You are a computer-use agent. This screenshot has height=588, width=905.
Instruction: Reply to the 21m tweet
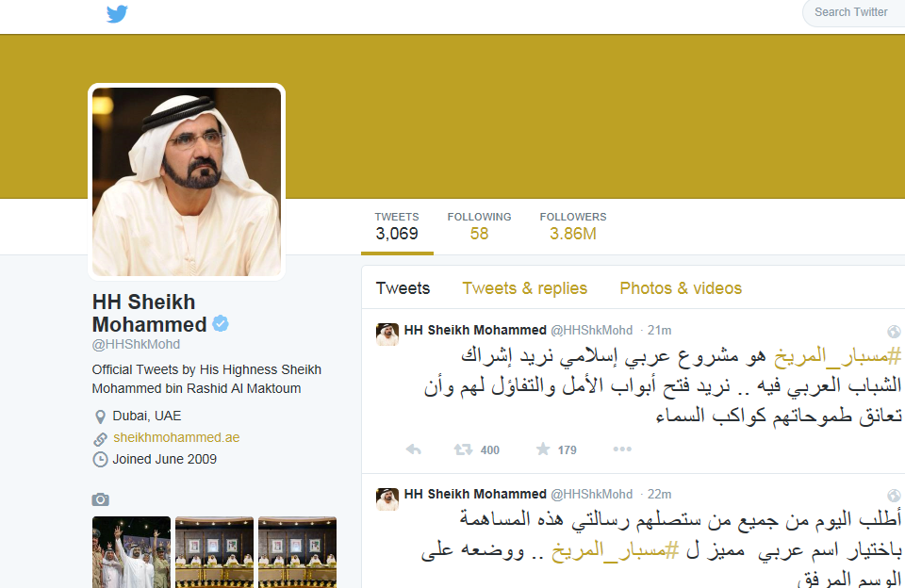(x=413, y=449)
